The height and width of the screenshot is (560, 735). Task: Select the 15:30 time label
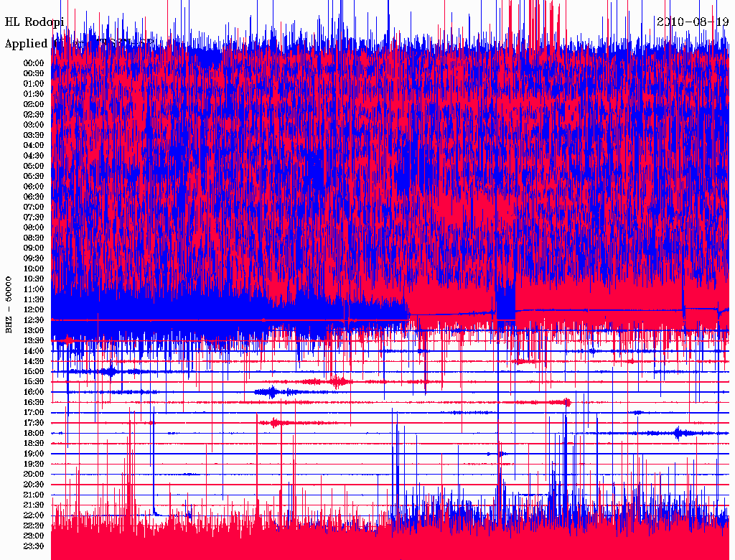pos(34,382)
